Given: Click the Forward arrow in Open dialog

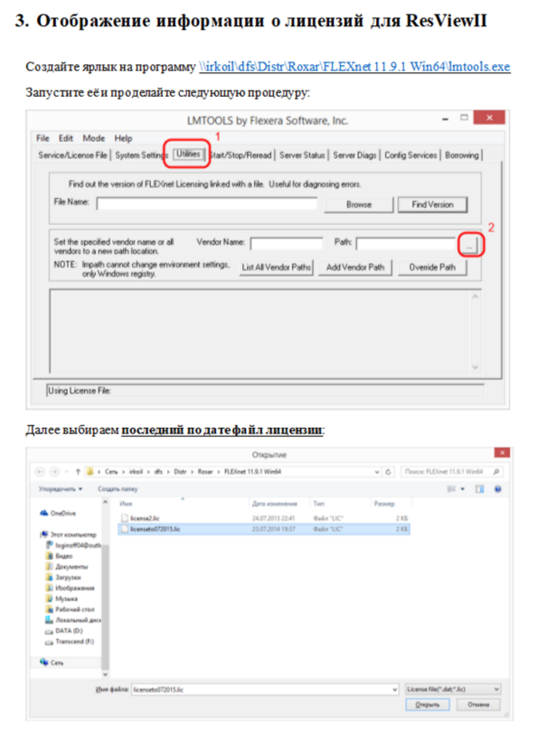Looking at the screenshot, I should (54, 471).
